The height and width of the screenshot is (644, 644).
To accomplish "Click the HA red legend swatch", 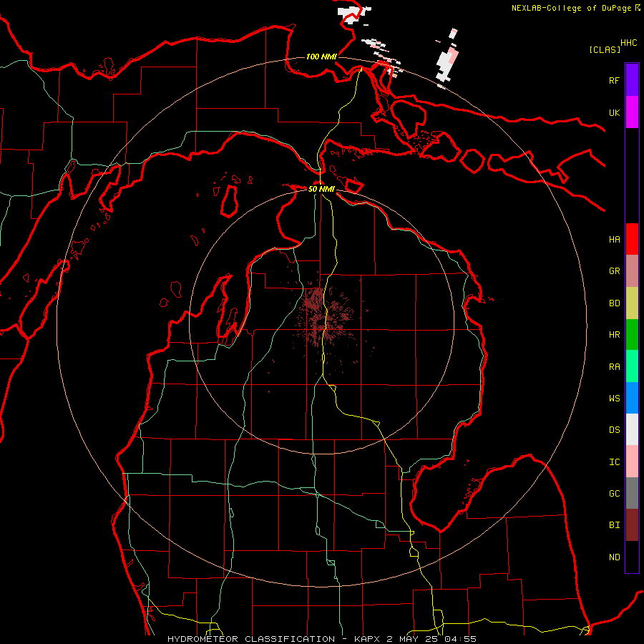I will coord(632,239).
